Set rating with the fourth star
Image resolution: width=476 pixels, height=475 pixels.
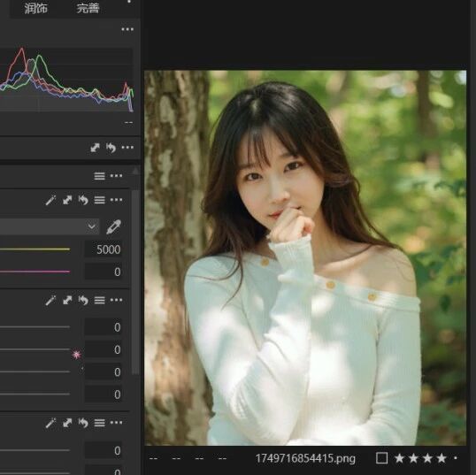pyautogui.click(x=441, y=458)
